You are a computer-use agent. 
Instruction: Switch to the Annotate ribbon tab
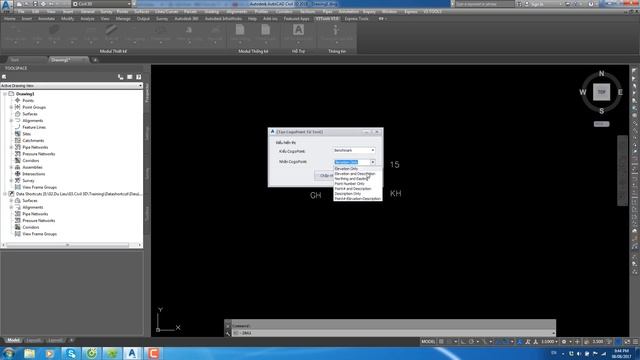click(x=46, y=19)
